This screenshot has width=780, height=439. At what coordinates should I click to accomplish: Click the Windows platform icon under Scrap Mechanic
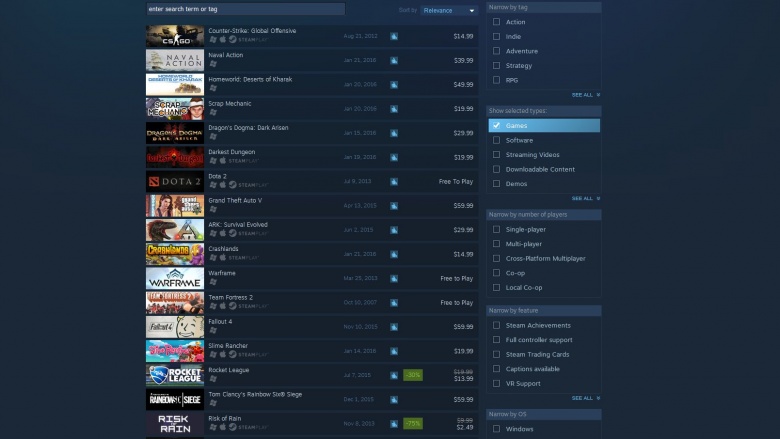pos(213,112)
